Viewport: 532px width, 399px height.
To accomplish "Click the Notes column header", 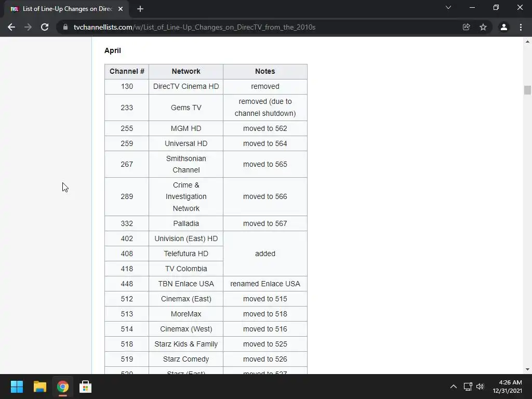I will tap(265, 72).
